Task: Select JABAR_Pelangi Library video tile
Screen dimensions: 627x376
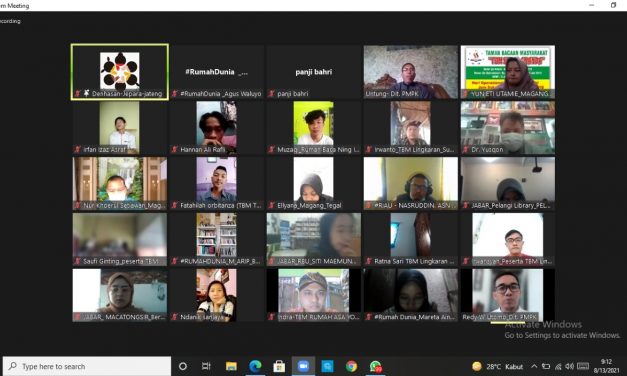Action: click(508, 184)
